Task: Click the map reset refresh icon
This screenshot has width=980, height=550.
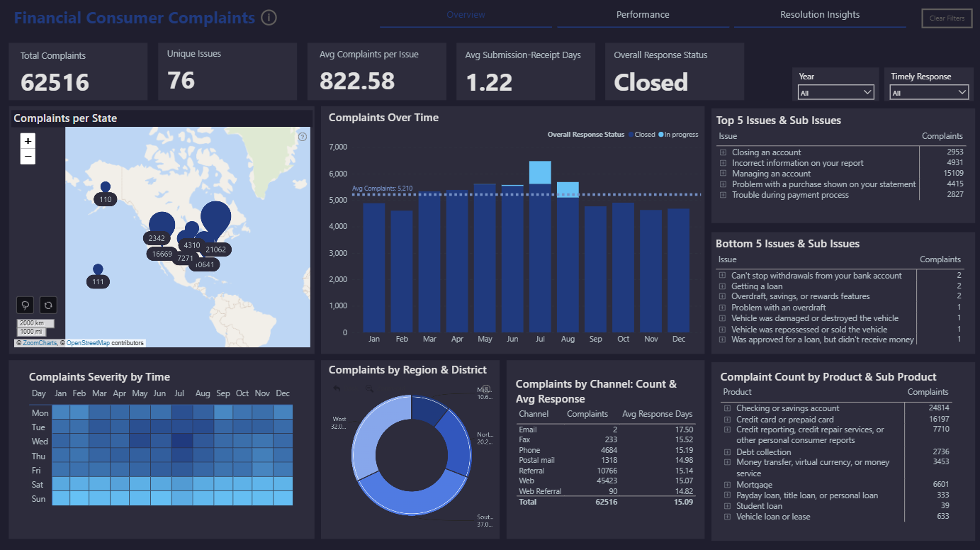Action: click(x=48, y=305)
